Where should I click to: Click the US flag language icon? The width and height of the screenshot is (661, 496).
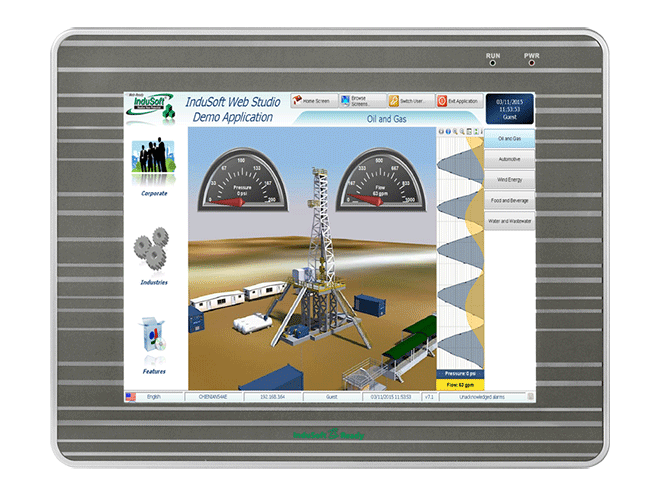(x=131, y=397)
